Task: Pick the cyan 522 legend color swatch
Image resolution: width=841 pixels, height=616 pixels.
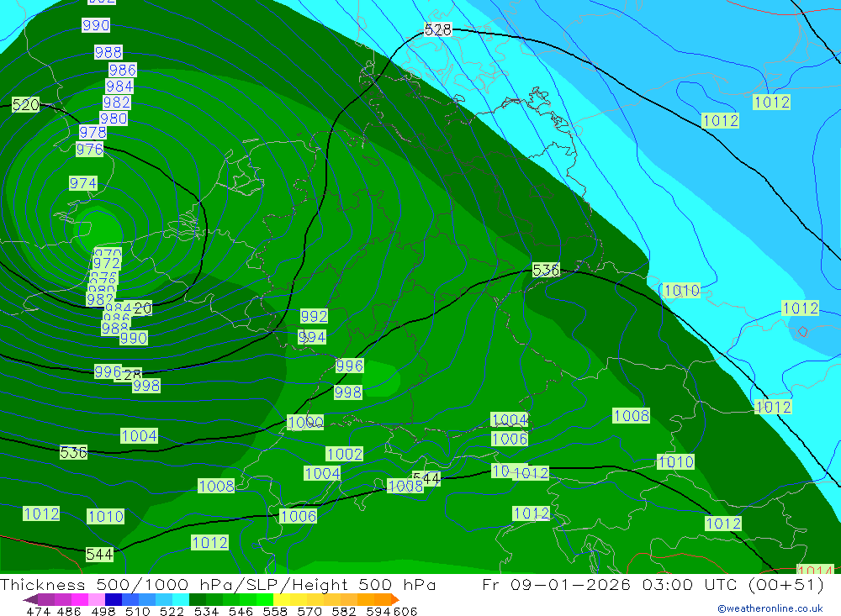Action: 181,599
